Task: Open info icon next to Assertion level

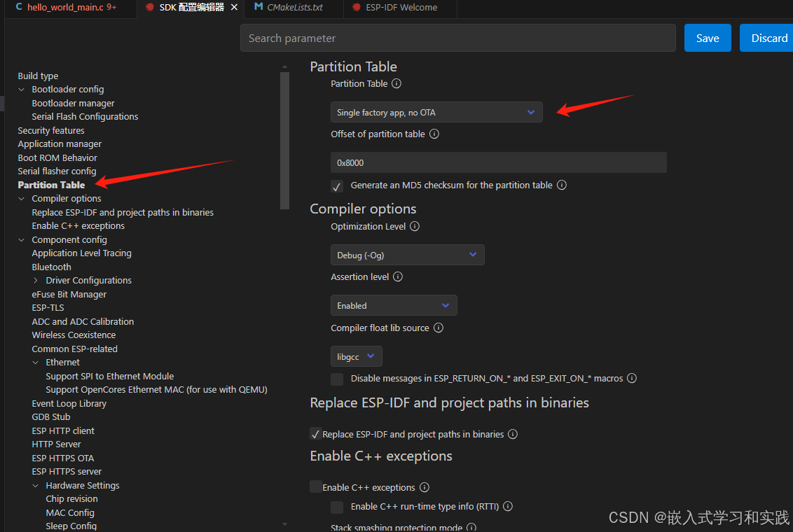Action: pos(398,276)
